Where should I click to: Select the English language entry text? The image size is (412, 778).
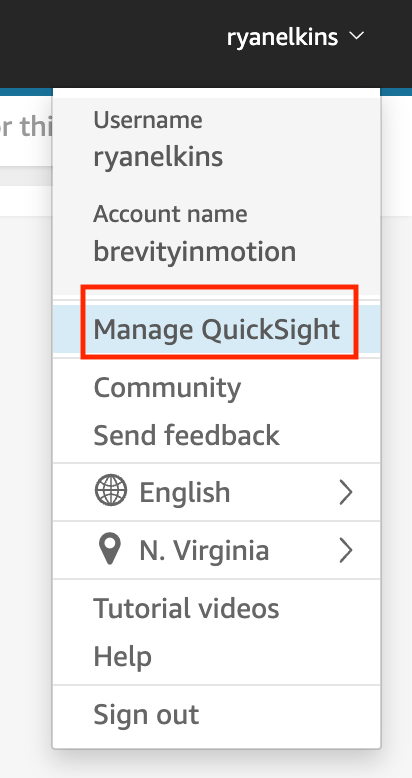(185, 492)
